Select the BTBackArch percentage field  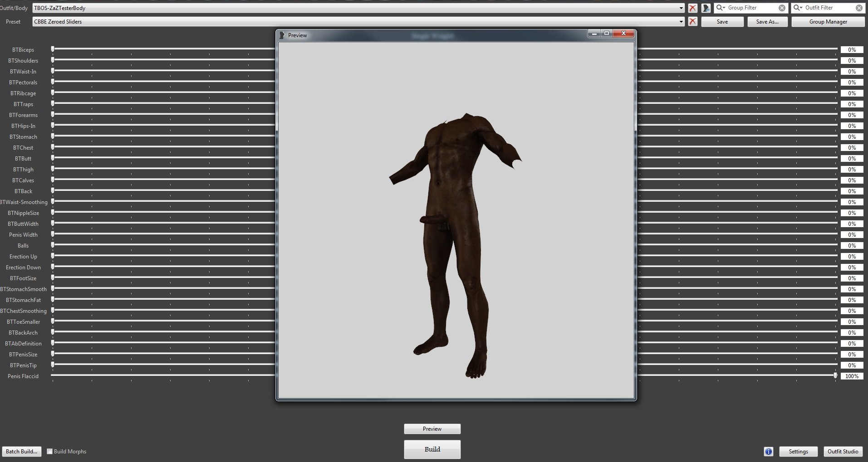(852, 333)
